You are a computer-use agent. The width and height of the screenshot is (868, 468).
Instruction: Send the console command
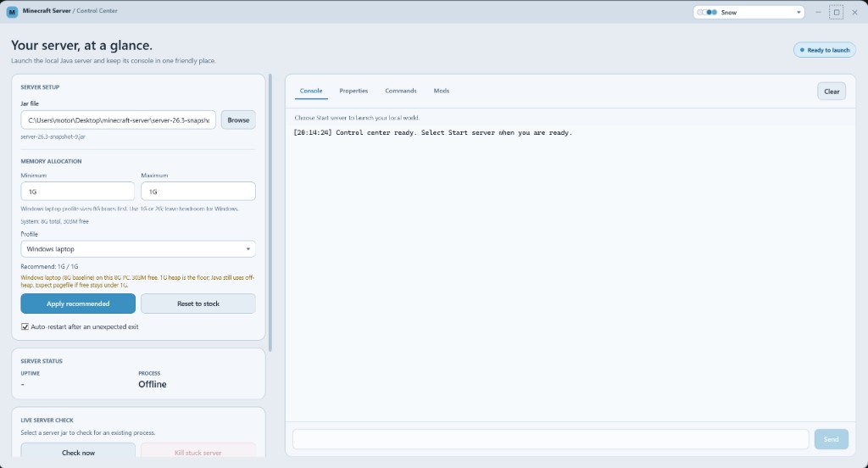831,439
